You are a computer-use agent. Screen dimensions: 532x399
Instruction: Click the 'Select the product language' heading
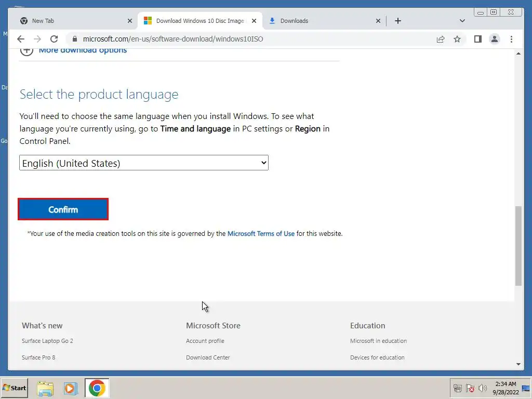point(99,94)
